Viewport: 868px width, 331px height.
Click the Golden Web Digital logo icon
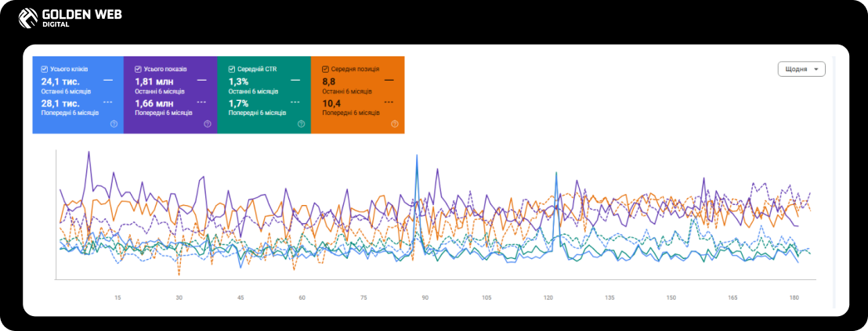pos(27,18)
